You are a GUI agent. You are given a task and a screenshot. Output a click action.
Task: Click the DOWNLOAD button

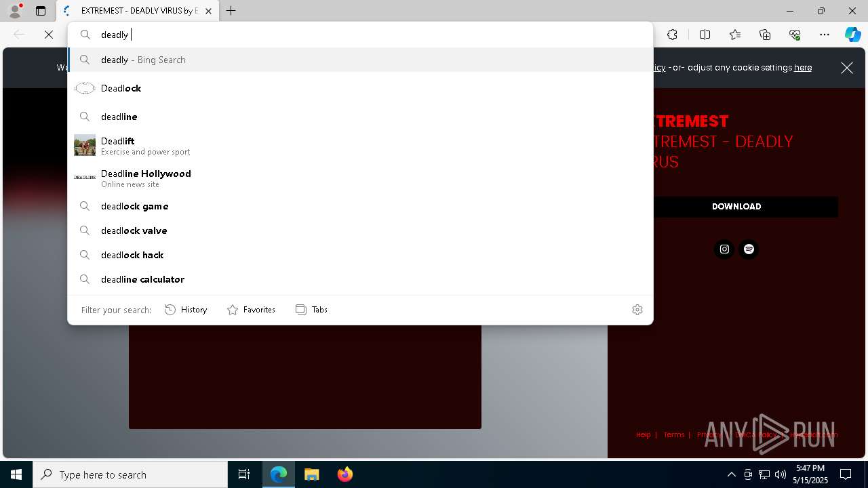point(736,207)
